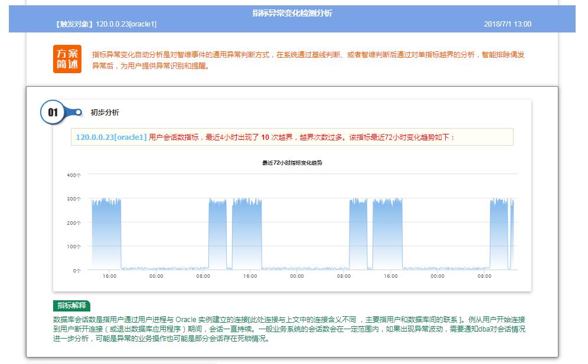Click the red 10 count in alert message
Viewport: 588px width, 364px height.
click(x=265, y=137)
